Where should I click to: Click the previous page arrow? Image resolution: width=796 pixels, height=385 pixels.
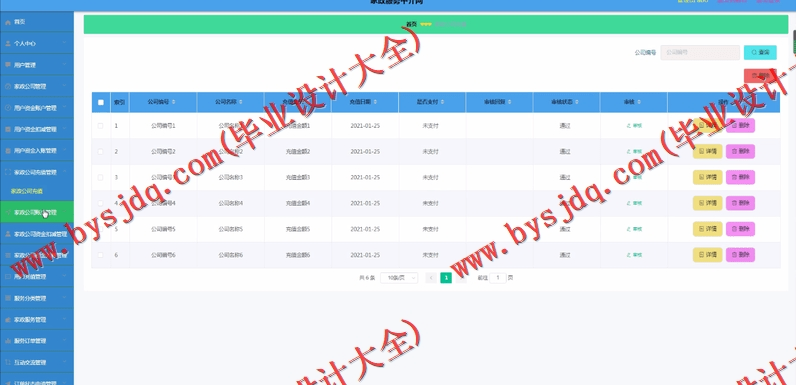(x=431, y=278)
